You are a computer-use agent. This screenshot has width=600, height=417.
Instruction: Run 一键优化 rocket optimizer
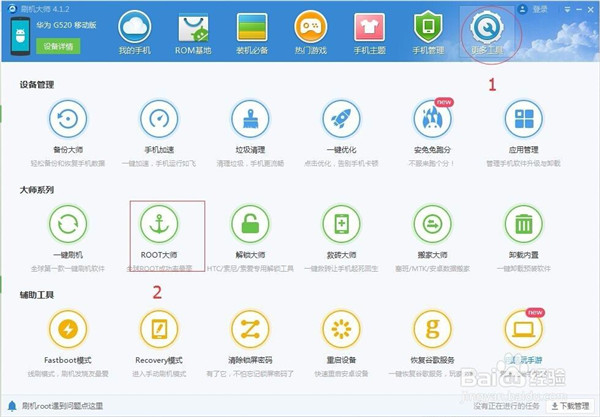341,124
